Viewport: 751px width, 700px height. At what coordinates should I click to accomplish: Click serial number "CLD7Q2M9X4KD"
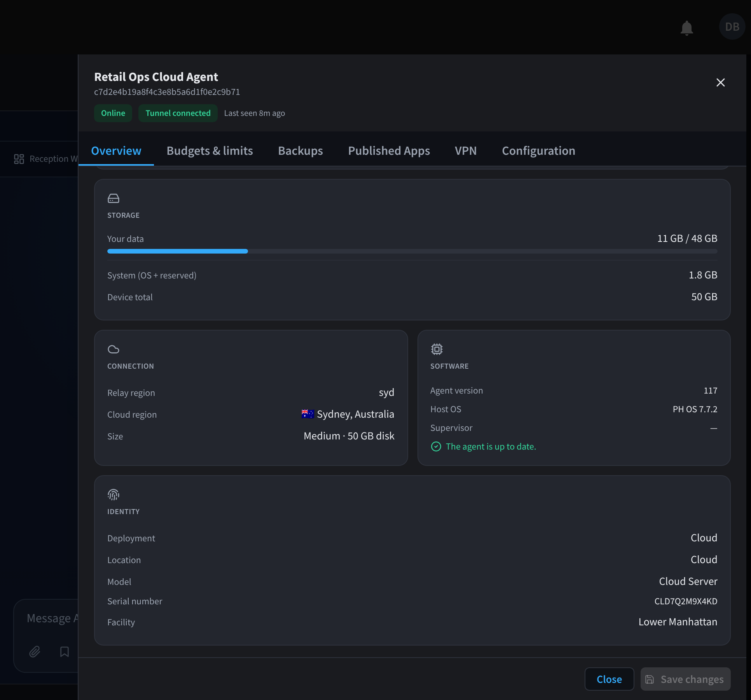pyautogui.click(x=686, y=601)
